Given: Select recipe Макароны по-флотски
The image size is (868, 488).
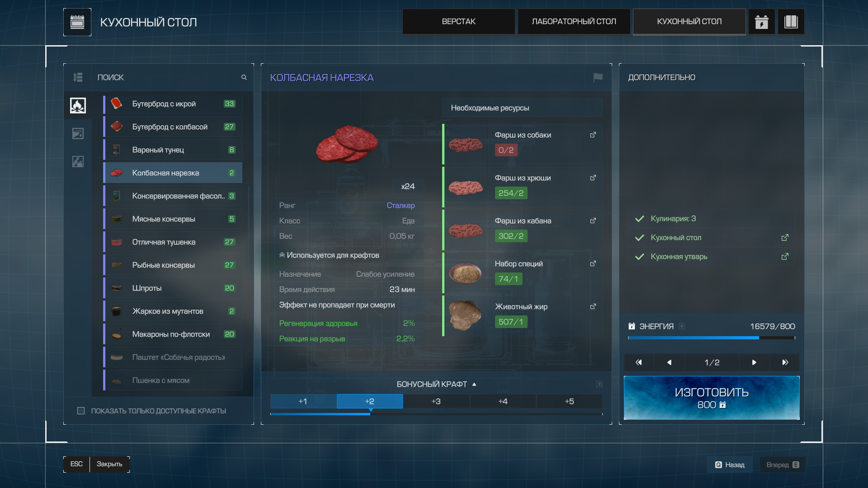Looking at the screenshot, I should click(x=173, y=334).
